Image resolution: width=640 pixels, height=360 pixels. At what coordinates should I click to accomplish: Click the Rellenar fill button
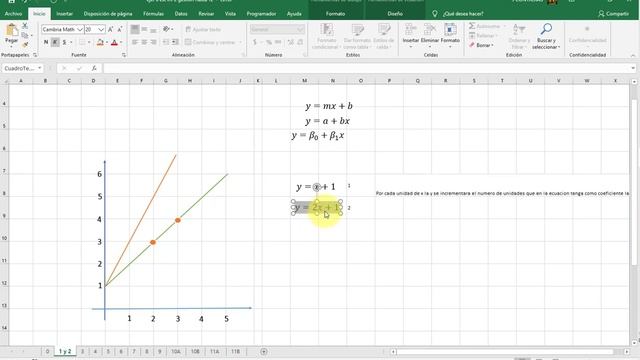482,36
